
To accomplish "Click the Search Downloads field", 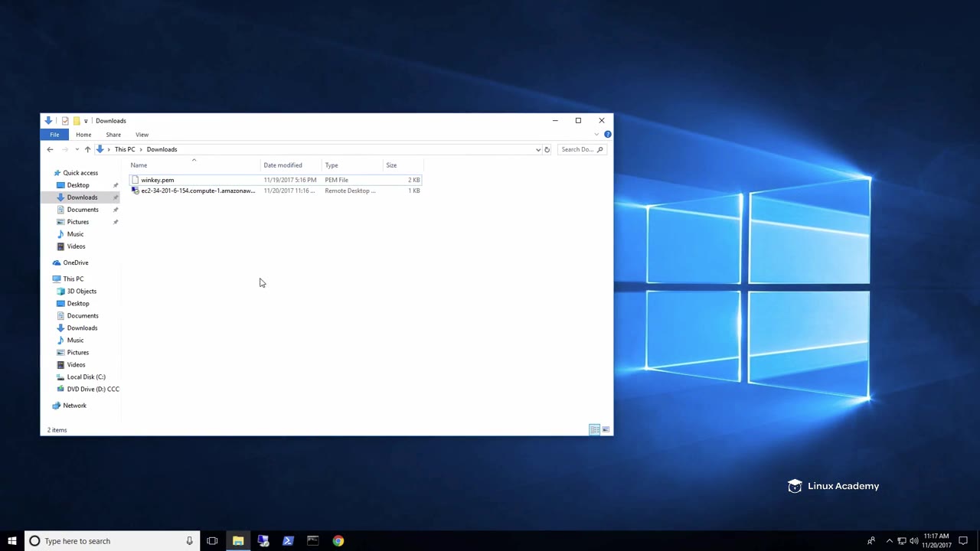I will click(577, 149).
